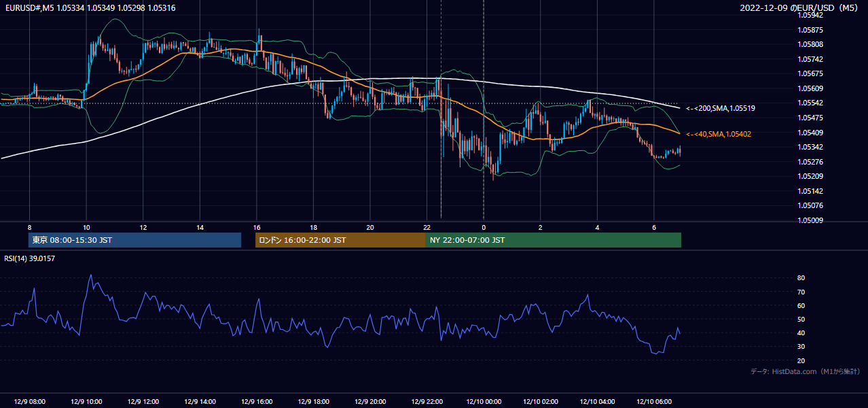868x408 pixels.
Task: Click the 12/9 18:00 time axis label
Action: 313,402
